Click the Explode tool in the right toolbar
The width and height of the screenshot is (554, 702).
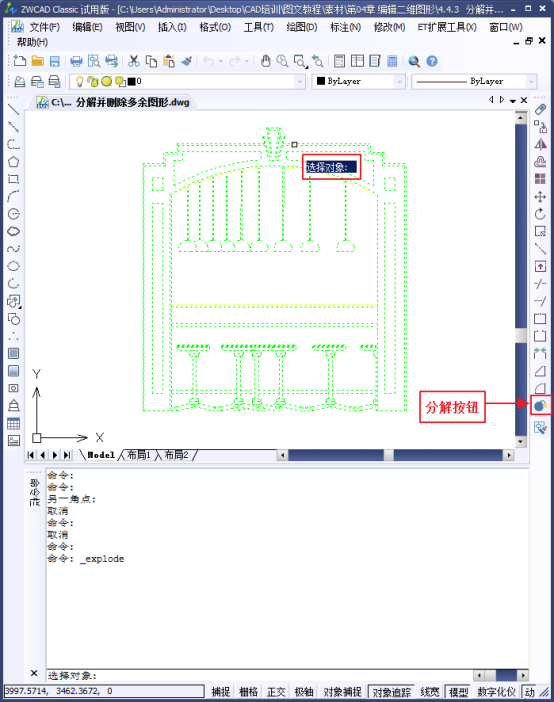click(x=540, y=406)
